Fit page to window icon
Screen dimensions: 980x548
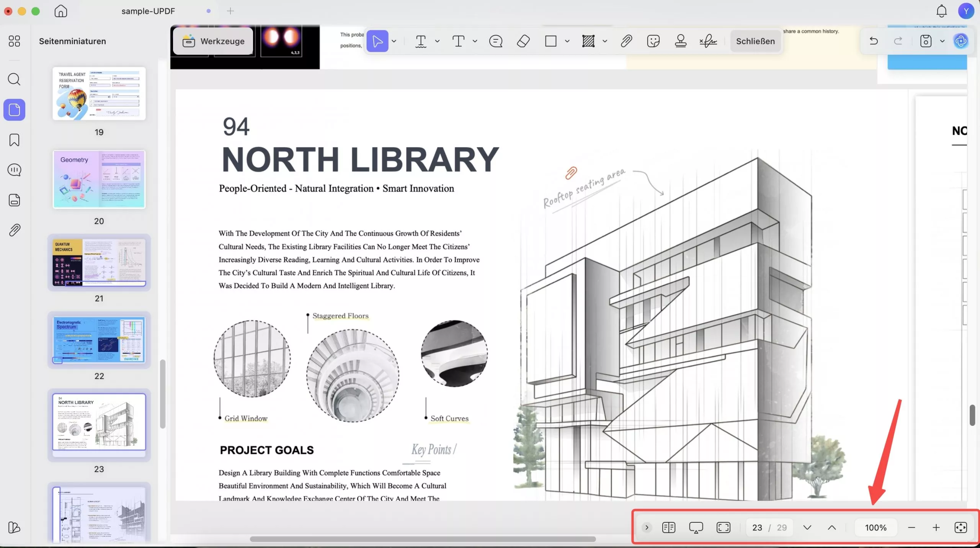click(961, 527)
